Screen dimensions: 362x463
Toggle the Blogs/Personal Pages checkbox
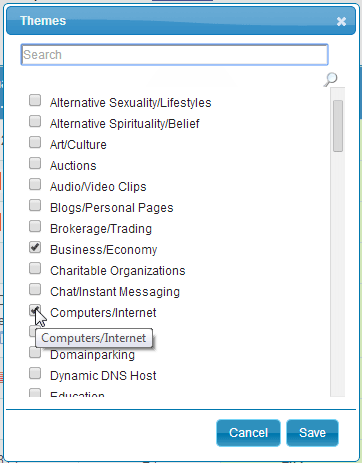point(35,205)
